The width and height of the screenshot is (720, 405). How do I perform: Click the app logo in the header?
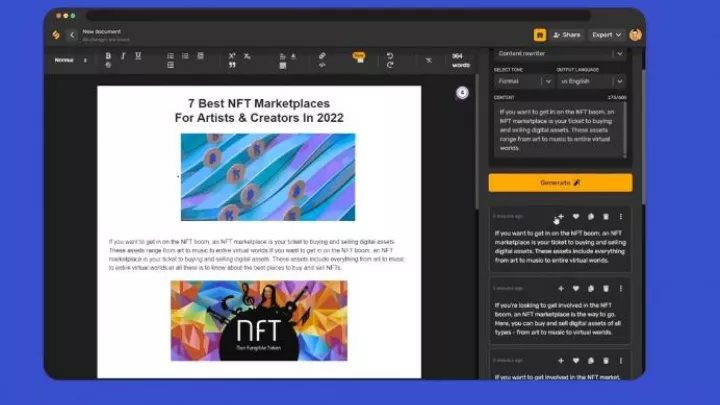(56, 35)
